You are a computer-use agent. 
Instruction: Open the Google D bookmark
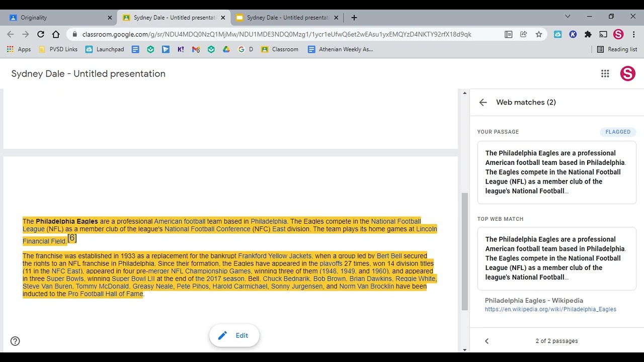point(246,49)
